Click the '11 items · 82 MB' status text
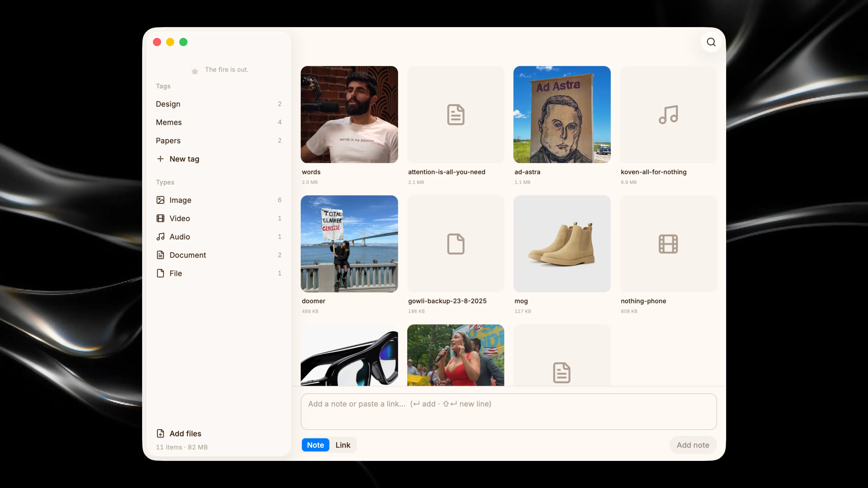Viewport: 868px width, 488px height. (182, 447)
